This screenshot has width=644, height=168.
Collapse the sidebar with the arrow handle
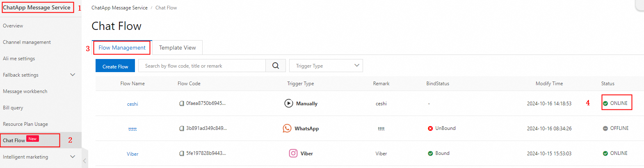[x=85, y=161]
